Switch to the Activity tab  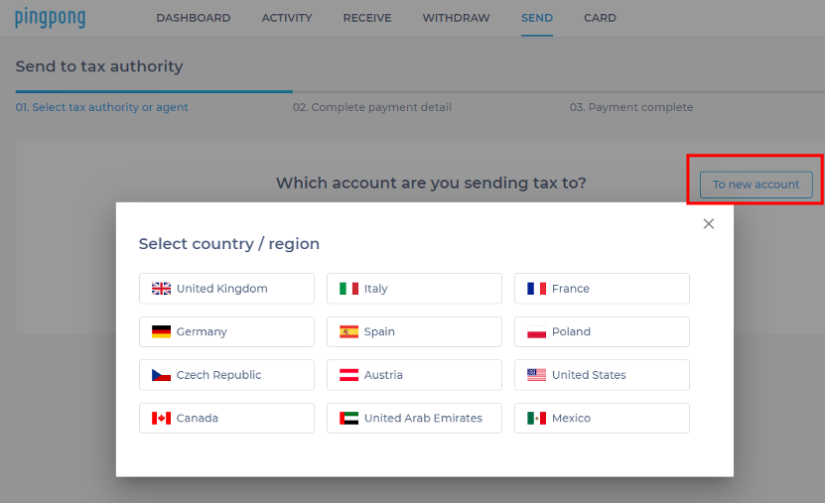pyautogui.click(x=287, y=18)
